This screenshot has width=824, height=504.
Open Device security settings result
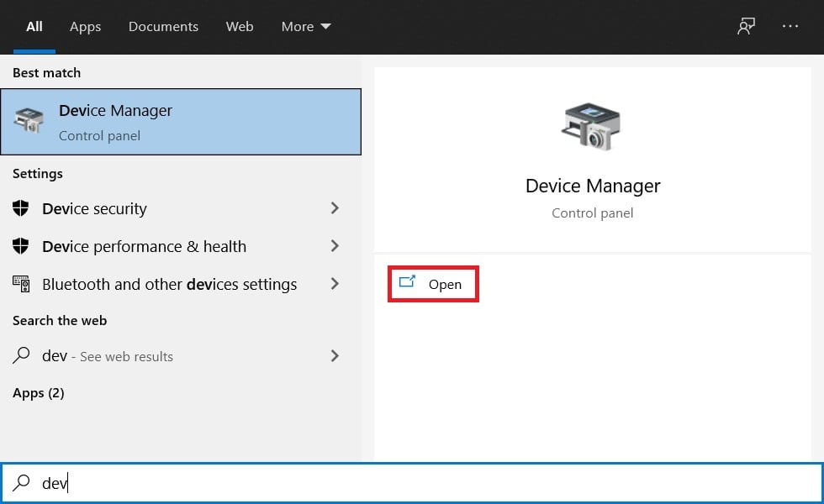(x=181, y=208)
